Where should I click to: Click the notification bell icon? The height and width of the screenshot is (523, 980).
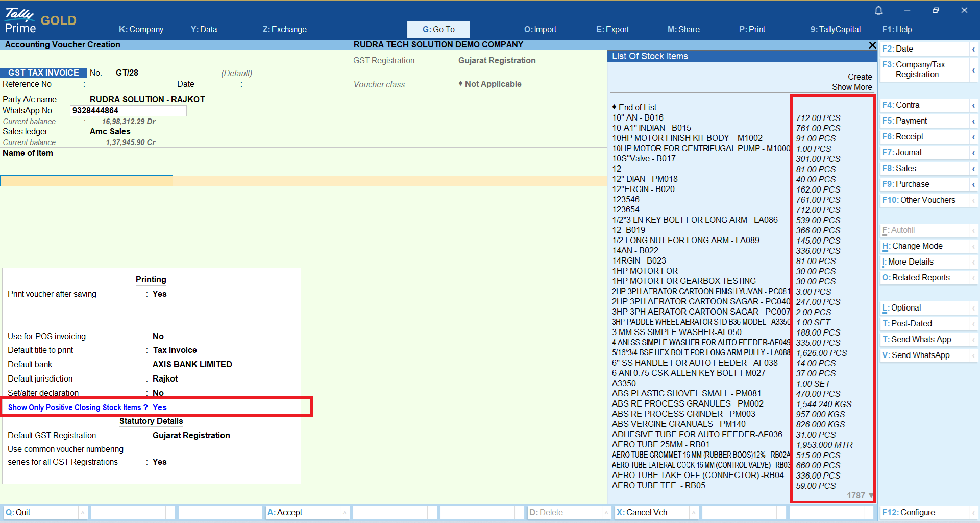coord(878,11)
